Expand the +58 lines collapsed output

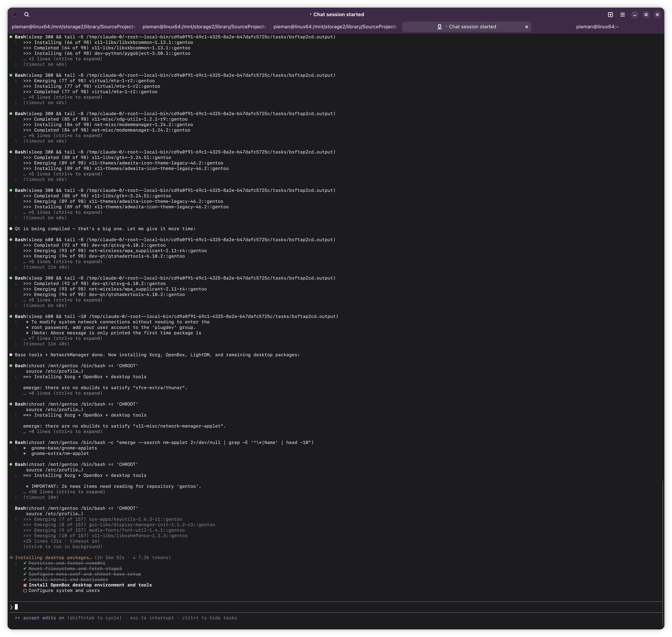(x=64, y=492)
